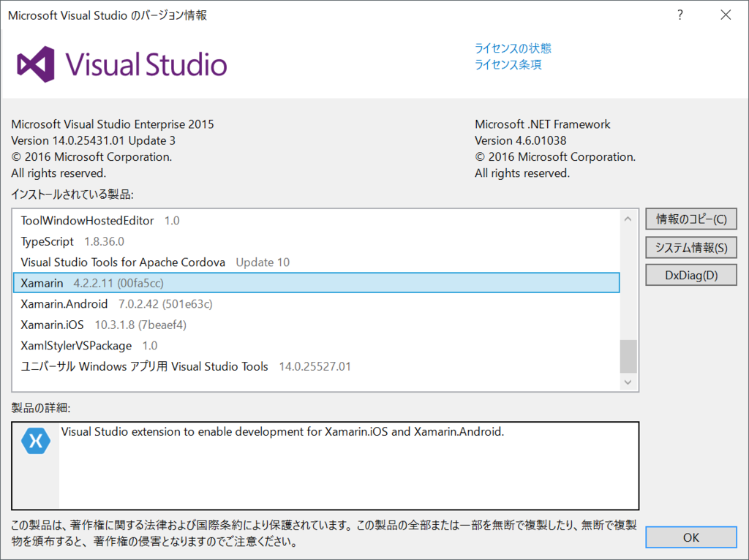Image resolution: width=749 pixels, height=560 pixels.
Task: Select ToolWindowHostedEditor row
Action: click(317, 221)
